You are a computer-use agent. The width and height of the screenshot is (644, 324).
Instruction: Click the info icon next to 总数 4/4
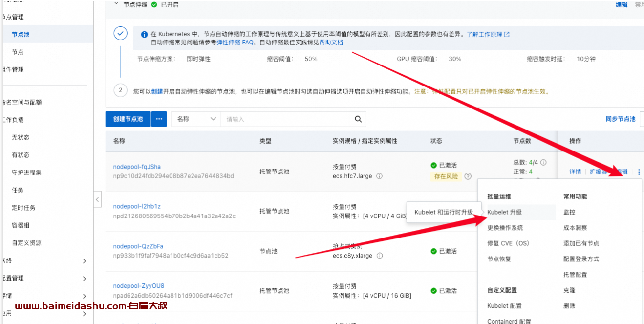pos(543,163)
